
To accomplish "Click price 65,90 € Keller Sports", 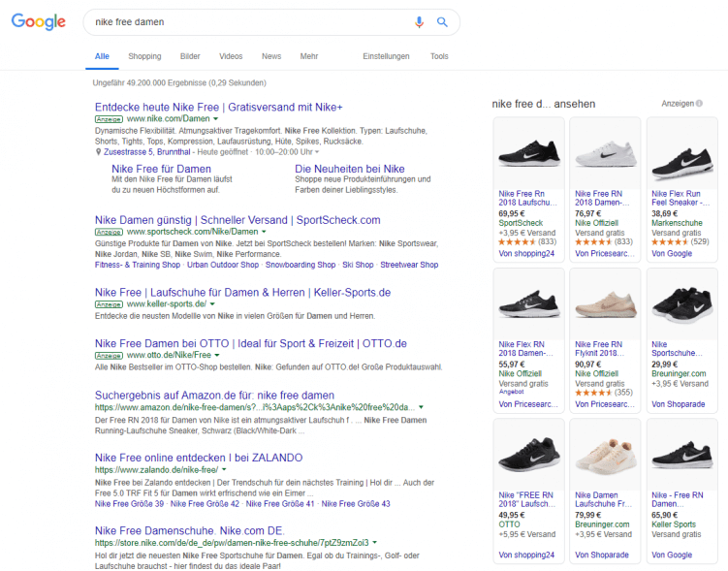I will (664, 515).
